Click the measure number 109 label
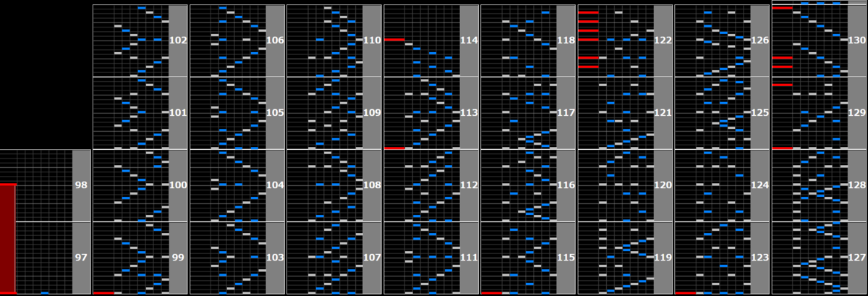This screenshot has width=868, height=296. (x=372, y=113)
